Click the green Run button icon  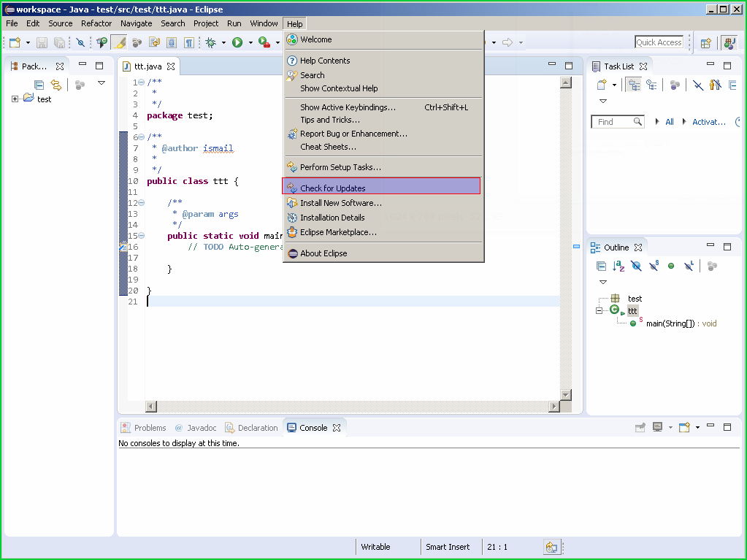(237, 42)
